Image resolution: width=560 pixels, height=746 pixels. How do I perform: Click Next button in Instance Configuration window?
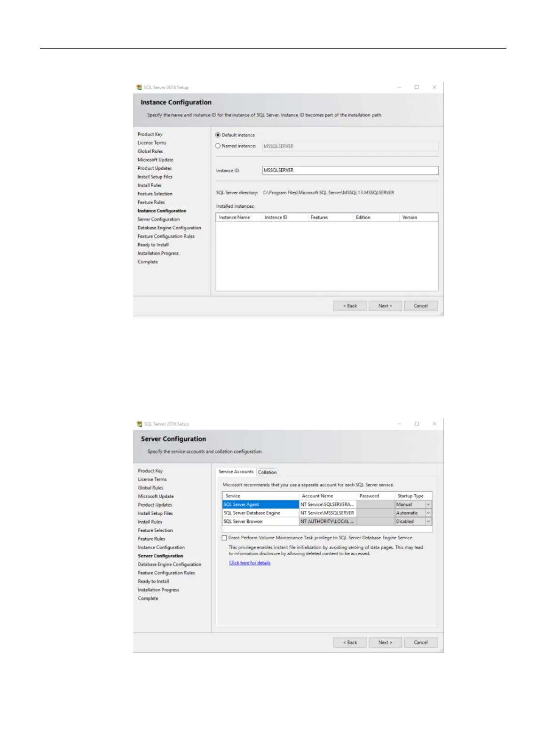pyautogui.click(x=385, y=306)
